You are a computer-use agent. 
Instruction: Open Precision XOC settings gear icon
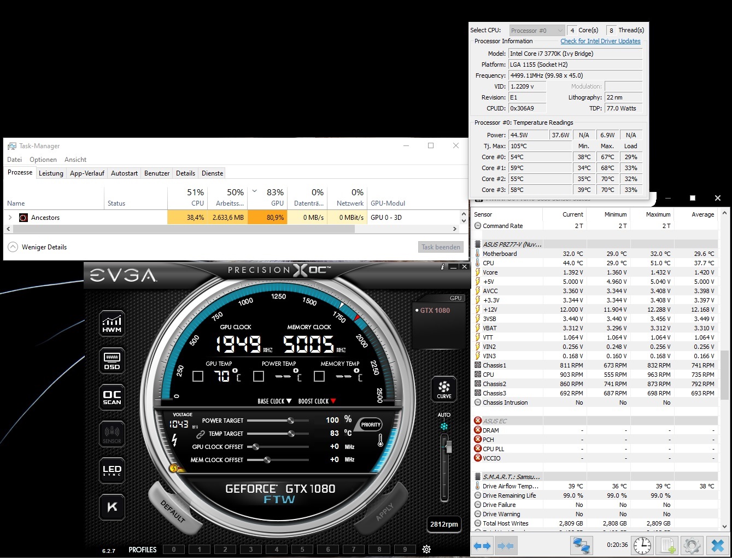click(426, 549)
